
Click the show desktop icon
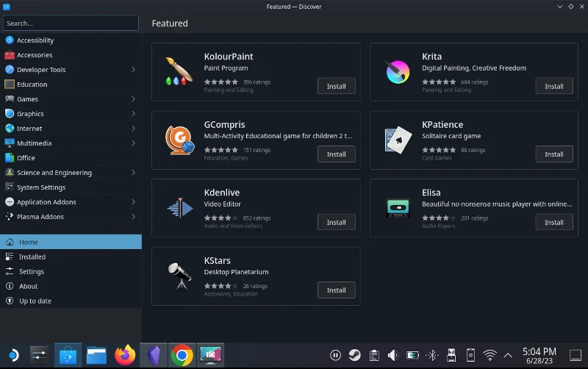pos(576,355)
